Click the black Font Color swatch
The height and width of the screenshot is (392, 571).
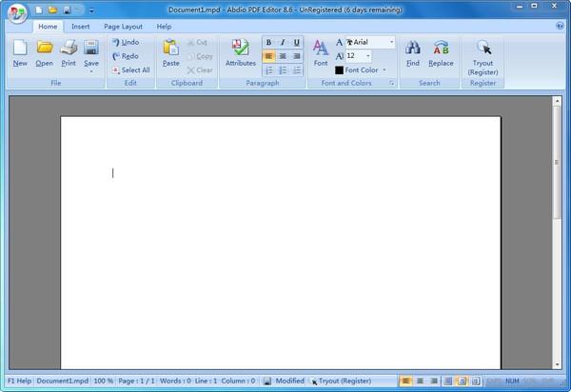tap(339, 70)
